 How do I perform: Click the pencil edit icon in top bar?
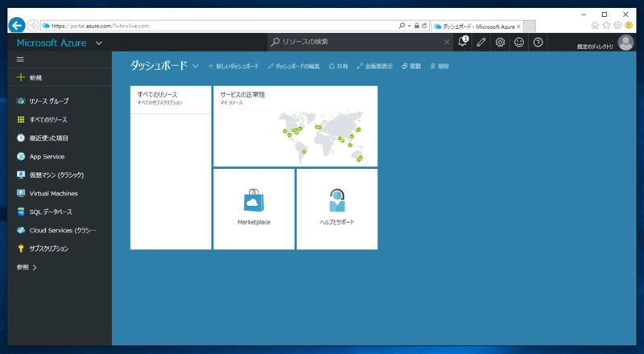pyautogui.click(x=481, y=42)
